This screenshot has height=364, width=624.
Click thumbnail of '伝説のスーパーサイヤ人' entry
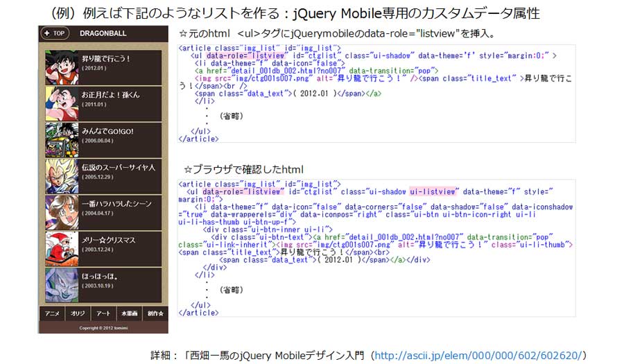[62, 176]
